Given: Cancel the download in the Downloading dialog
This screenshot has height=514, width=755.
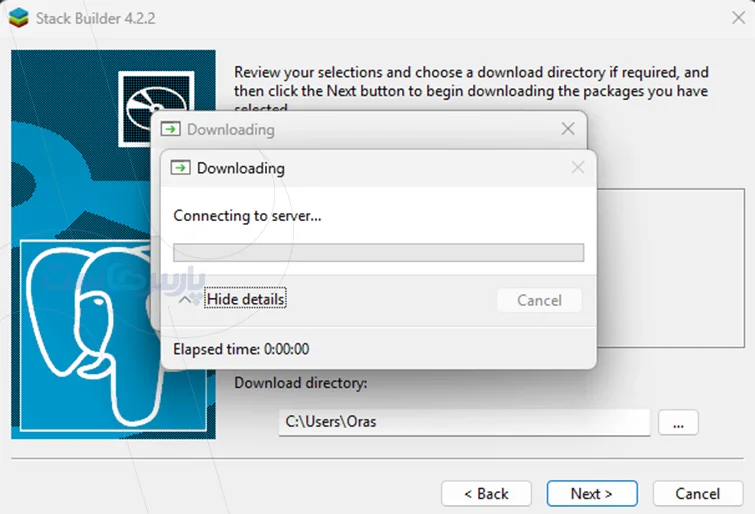Looking at the screenshot, I should (x=539, y=300).
